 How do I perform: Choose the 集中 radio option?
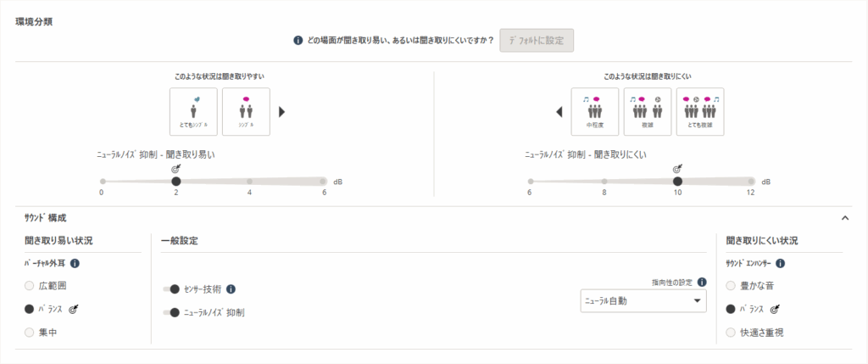pyautogui.click(x=31, y=333)
